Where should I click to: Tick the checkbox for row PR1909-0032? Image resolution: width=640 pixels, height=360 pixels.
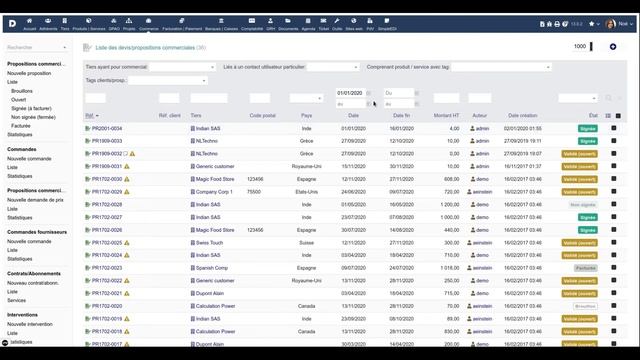point(613,153)
